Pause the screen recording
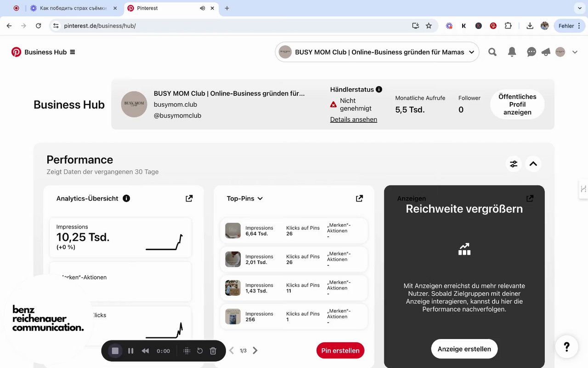Viewport: 588px width, 368px height. 131,351
